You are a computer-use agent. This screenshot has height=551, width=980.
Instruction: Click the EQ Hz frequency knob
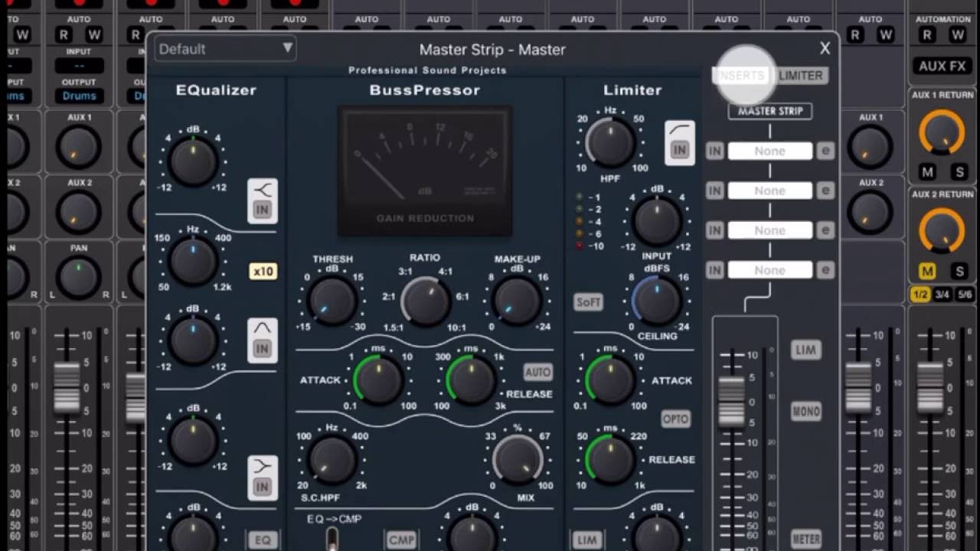tap(193, 261)
